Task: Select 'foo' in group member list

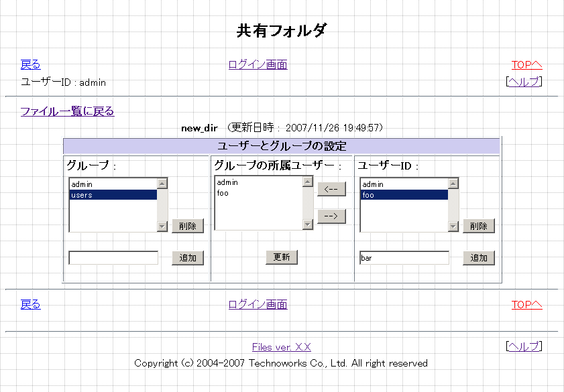Action: pyautogui.click(x=258, y=193)
